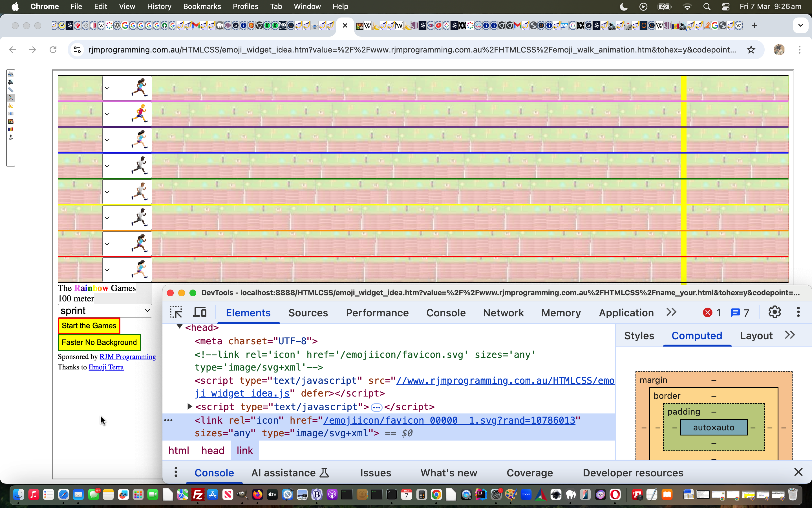Screen dimensions: 812x508
Task: Switch to the Elements panel
Action: coord(248,313)
